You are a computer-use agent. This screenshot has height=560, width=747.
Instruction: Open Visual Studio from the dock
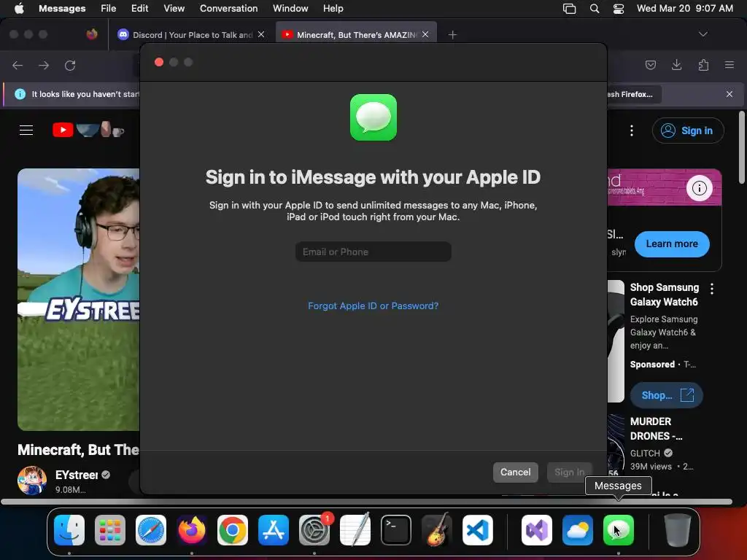point(537,529)
